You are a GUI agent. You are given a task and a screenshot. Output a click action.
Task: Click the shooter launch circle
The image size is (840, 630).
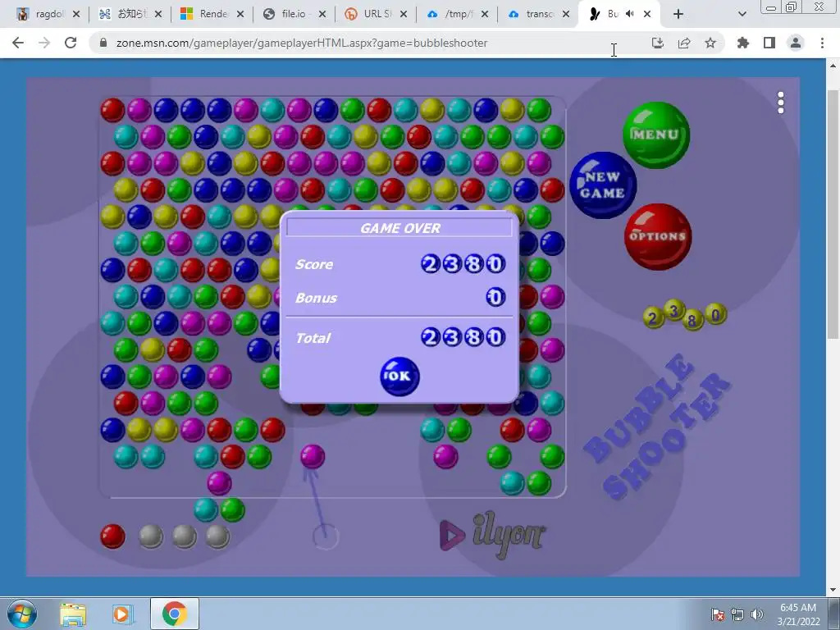pos(326,536)
